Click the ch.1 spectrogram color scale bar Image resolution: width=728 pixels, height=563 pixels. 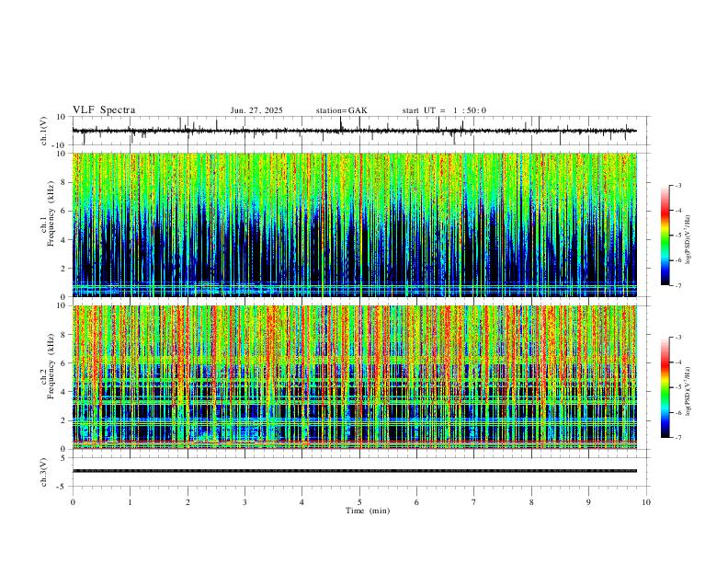tap(665, 236)
